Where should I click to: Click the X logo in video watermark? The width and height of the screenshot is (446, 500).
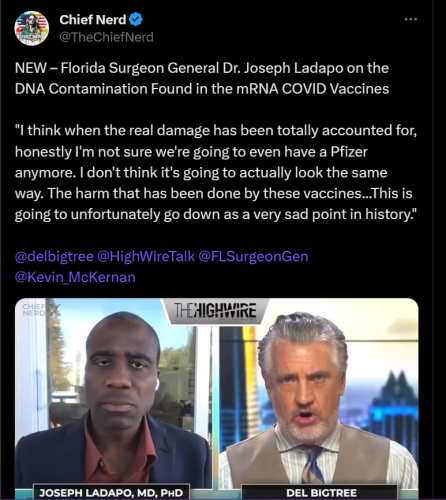pyautogui.click(x=54, y=310)
